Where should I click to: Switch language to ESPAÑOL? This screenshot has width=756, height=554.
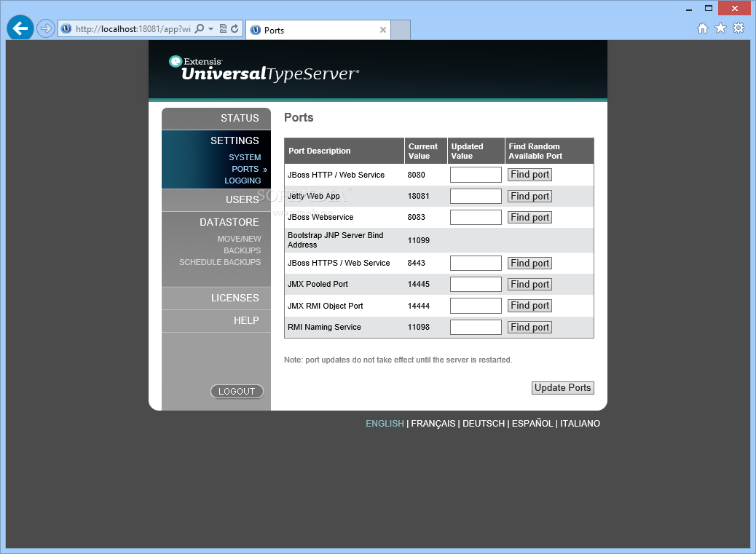pyautogui.click(x=532, y=424)
